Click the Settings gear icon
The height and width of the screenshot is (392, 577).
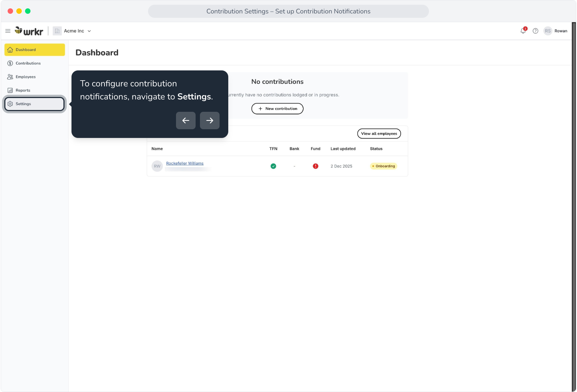pyautogui.click(x=10, y=104)
